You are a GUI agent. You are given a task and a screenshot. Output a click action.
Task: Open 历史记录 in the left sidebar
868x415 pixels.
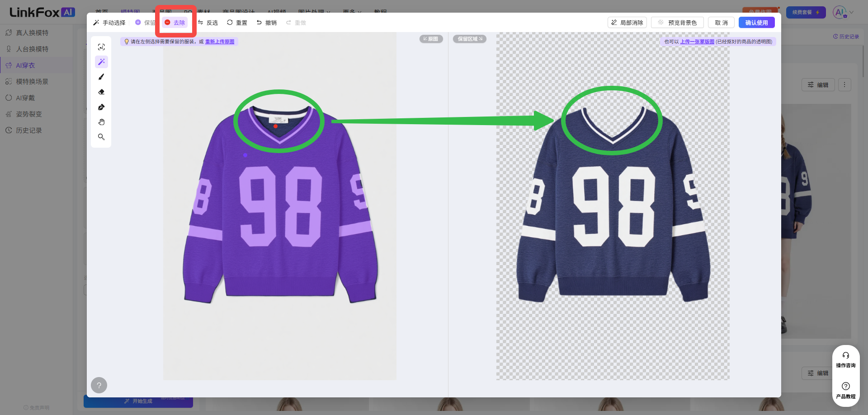(x=29, y=130)
